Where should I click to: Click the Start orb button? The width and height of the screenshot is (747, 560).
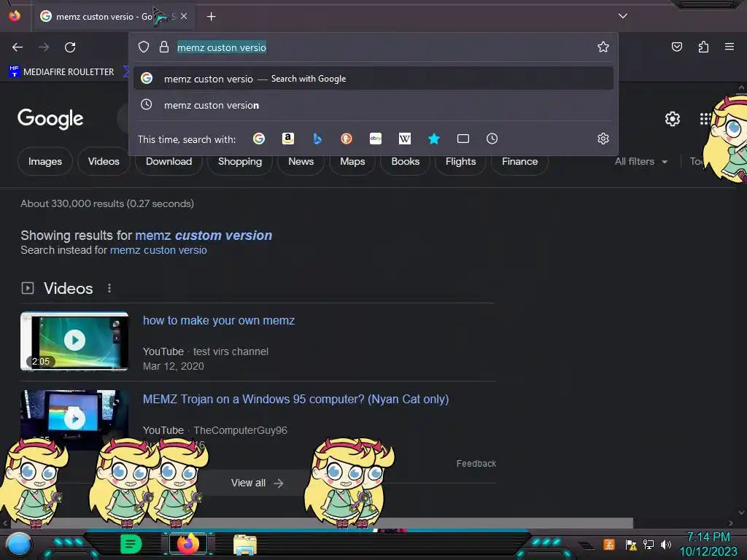tap(19, 545)
